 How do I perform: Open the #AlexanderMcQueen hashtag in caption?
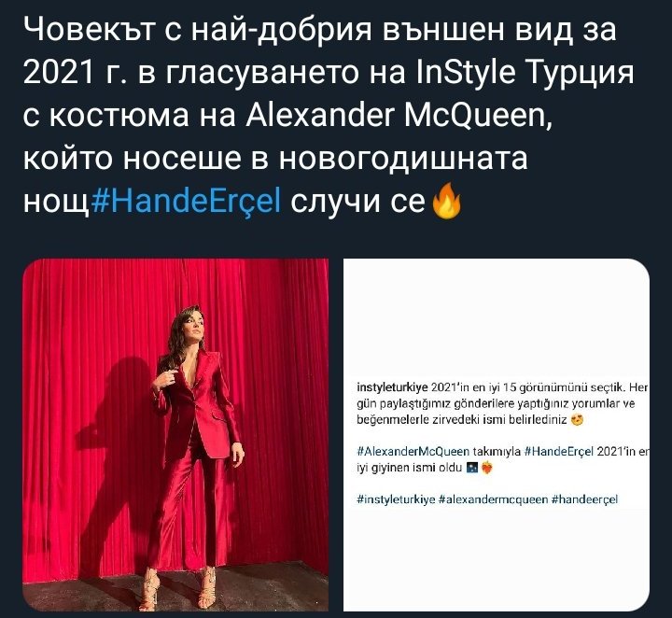click(413, 451)
